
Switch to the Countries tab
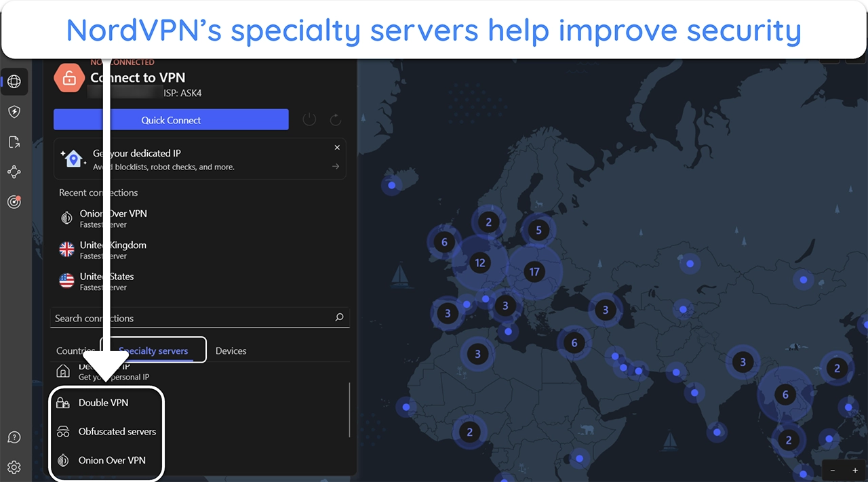pos(75,350)
